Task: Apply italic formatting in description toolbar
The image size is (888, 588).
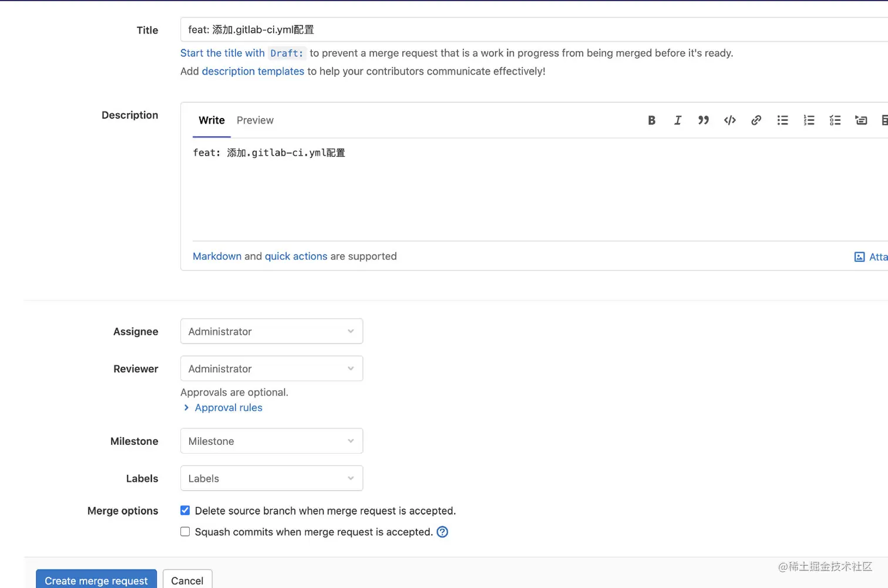Action: coord(678,120)
